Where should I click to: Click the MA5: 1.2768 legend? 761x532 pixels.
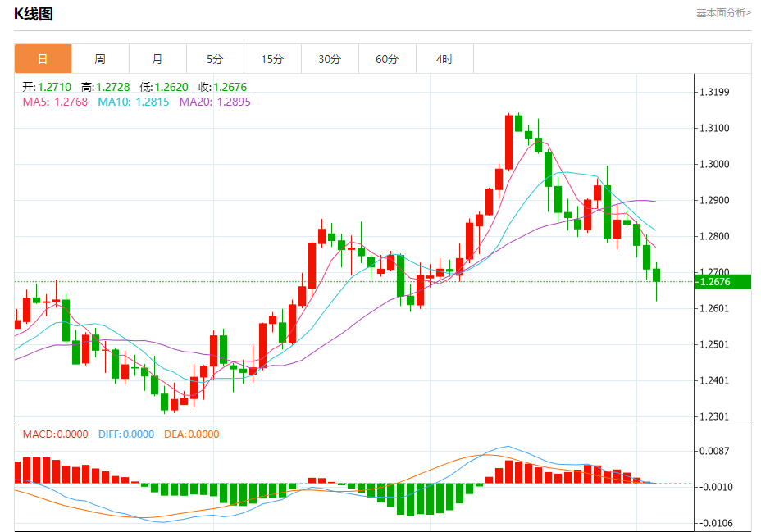click(55, 102)
